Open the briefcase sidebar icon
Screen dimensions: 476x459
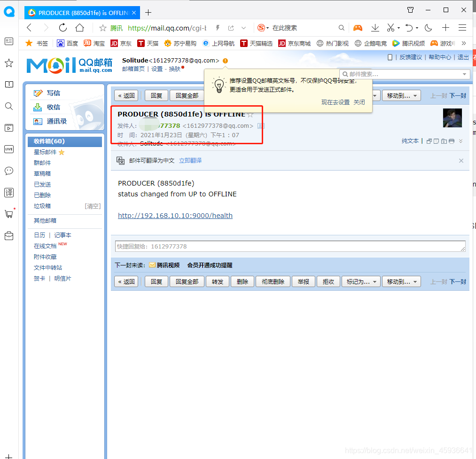pos(9,236)
